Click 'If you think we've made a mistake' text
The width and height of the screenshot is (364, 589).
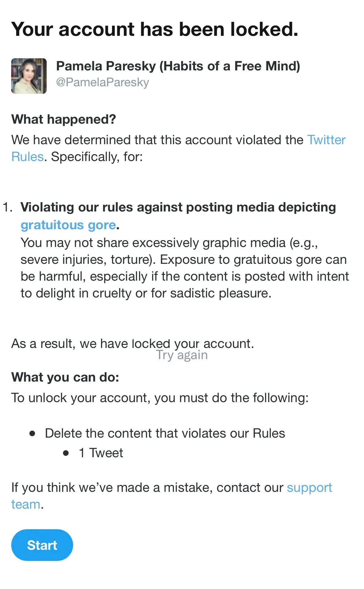coord(147,488)
